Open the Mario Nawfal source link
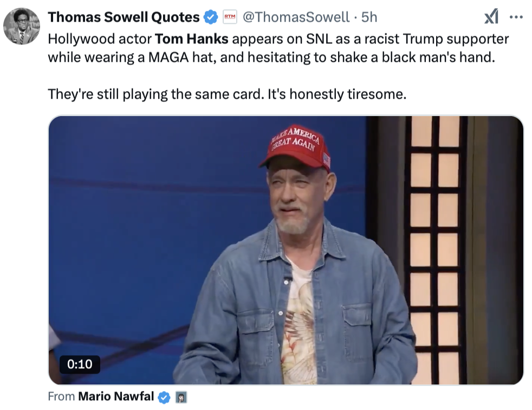Screen dimensions: 532x410 click(x=116, y=396)
